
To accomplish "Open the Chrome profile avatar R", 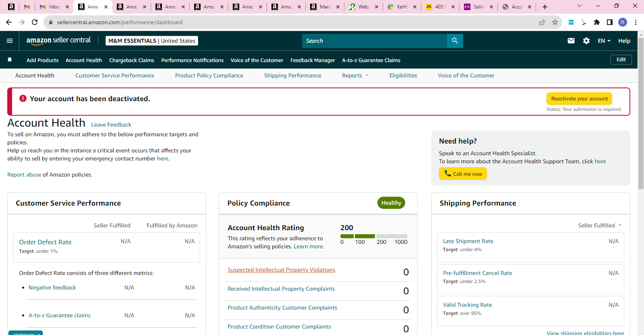I will [x=623, y=22].
